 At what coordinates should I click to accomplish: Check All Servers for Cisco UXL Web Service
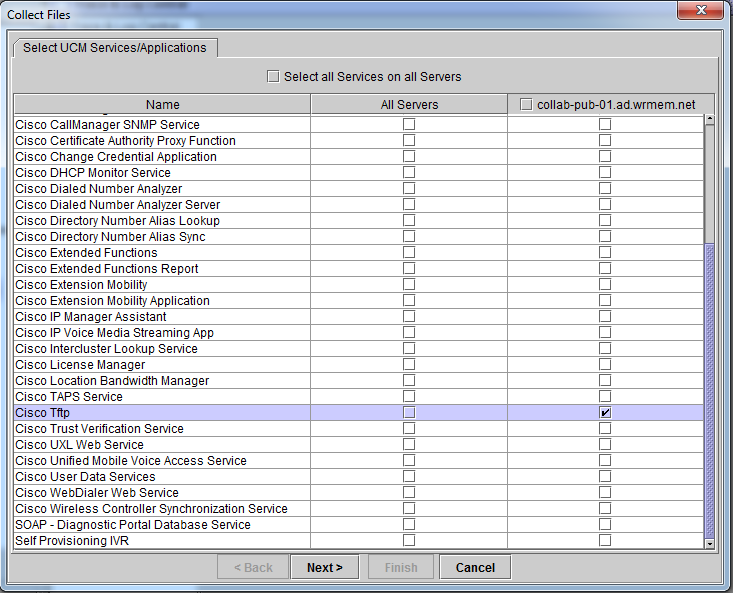click(x=409, y=444)
